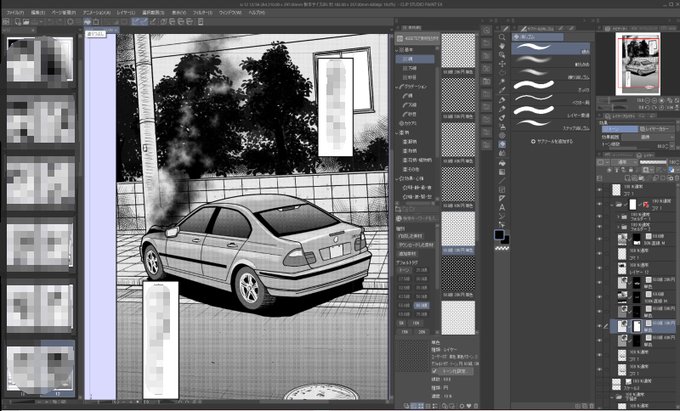Click the smartphone connect icon in command bar
The image size is (680, 411).
pyautogui.click(x=200, y=21)
